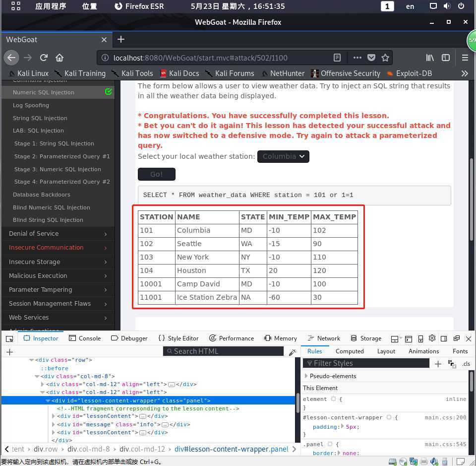Open 位置 places menu

(x=90, y=6)
